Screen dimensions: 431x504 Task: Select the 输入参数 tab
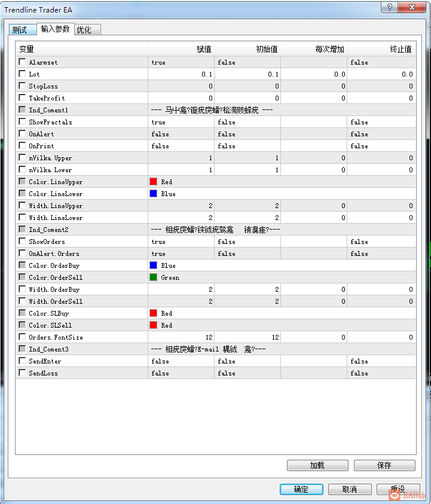(55, 29)
